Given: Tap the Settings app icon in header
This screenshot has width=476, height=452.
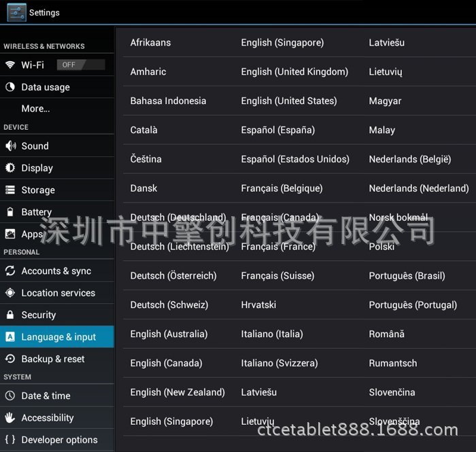Looking at the screenshot, I should coord(16,12).
